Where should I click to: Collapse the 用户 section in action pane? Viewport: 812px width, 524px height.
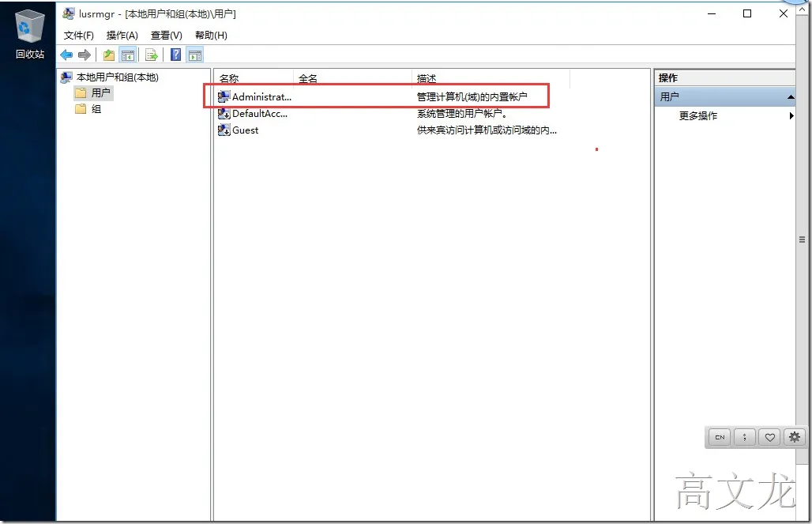[791, 97]
